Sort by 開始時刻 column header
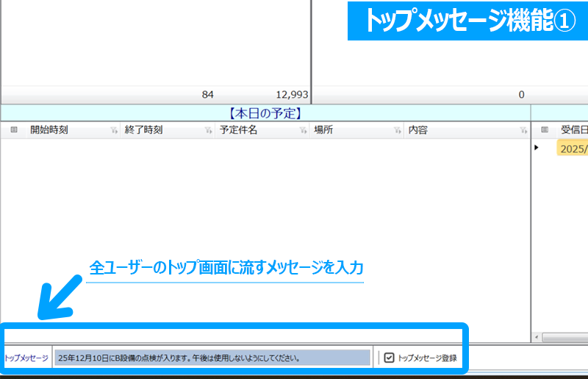Viewport: 588px width, 379px height. coord(49,130)
